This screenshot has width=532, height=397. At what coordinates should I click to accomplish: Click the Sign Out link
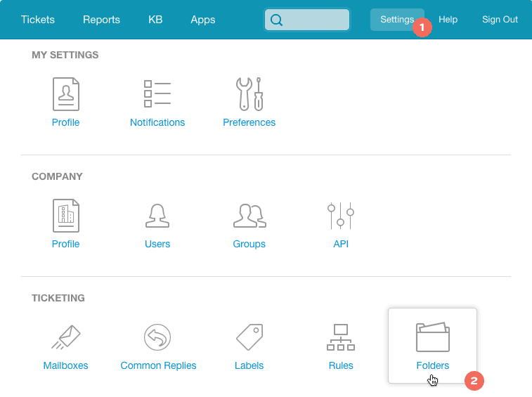click(500, 20)
